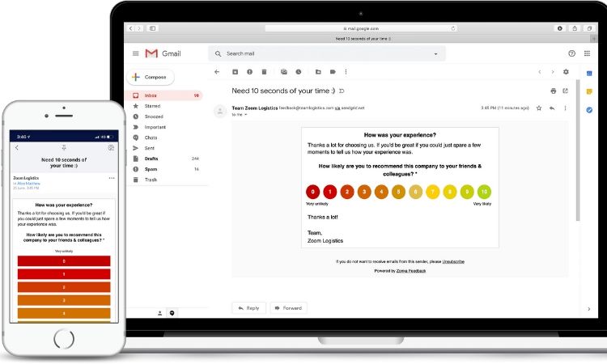Viewport: 607px width, 364px height.
Task: Open Inbox folder
Action: click(164, 95)
